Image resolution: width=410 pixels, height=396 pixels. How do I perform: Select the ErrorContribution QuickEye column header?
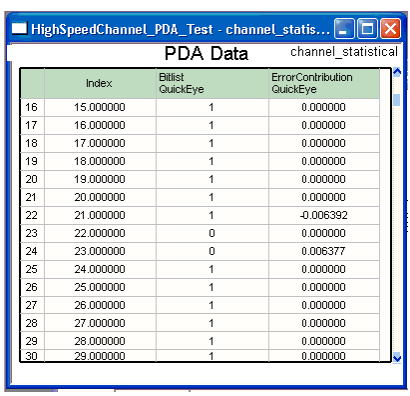pos(324,83)
